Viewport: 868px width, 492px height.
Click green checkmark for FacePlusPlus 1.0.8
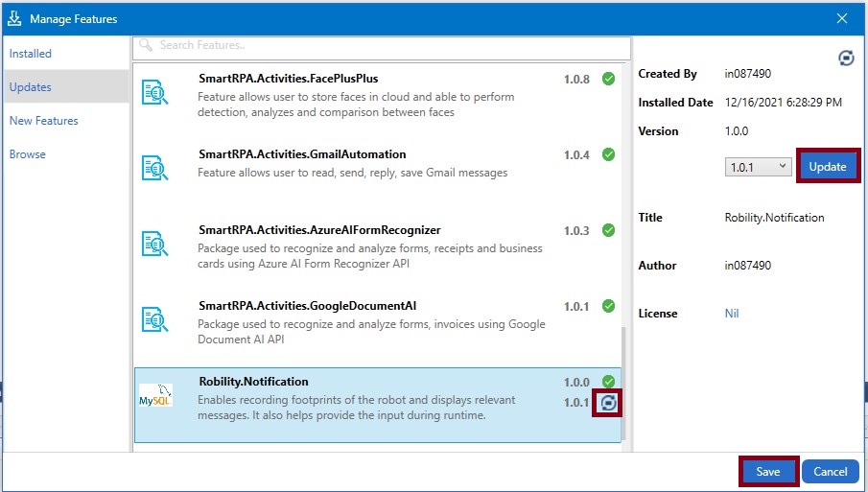click(x=608, y=79)
